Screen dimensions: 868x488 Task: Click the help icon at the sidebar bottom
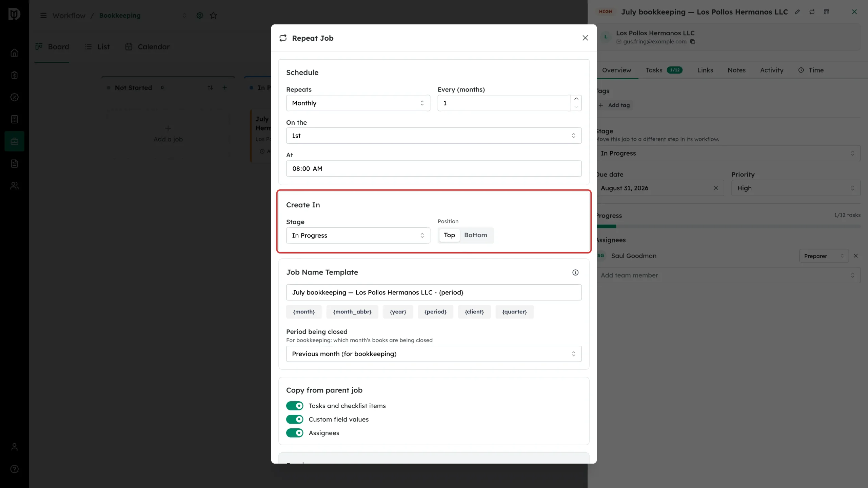[14, 469]
